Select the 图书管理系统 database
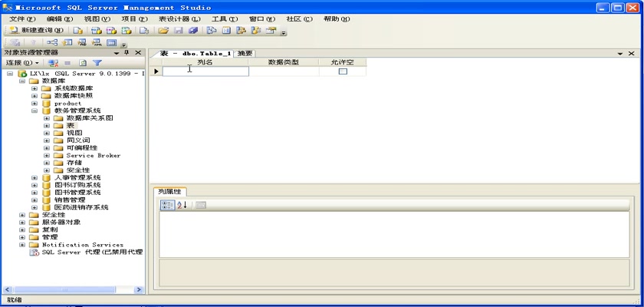Image resolution: width=644 pixels, height=307 pixels. [x=77, y=193]
